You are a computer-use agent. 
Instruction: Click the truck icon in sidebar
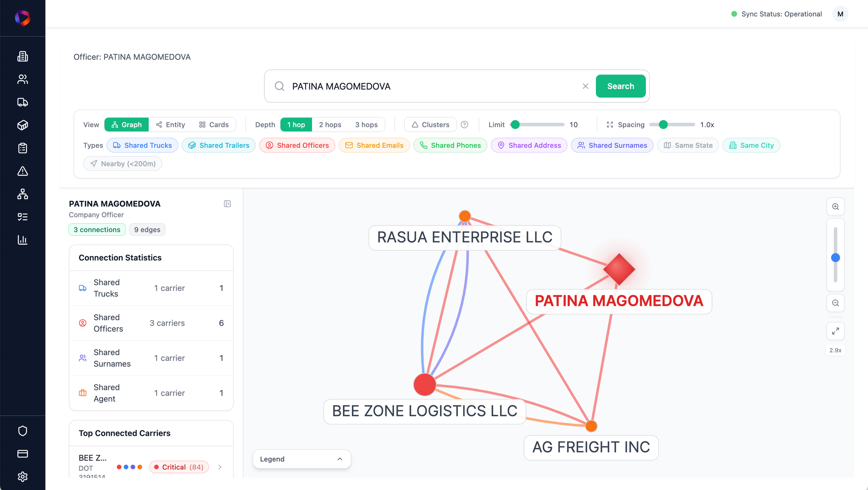(x=23, y=102)
